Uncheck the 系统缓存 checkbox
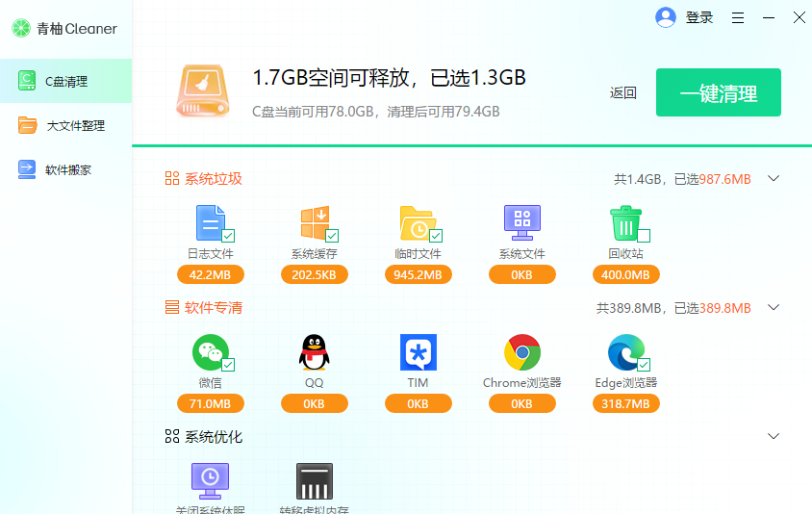 pos(332,236)
